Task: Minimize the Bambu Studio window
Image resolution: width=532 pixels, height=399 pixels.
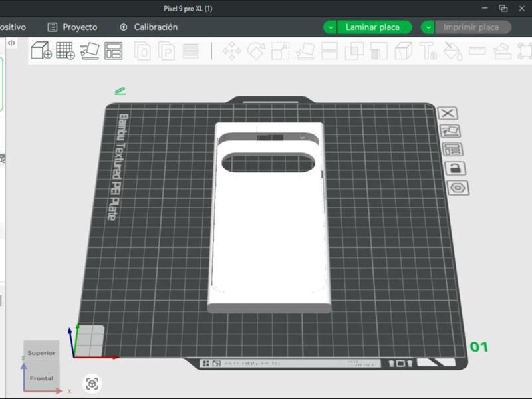Action: [x=485, y=8]
